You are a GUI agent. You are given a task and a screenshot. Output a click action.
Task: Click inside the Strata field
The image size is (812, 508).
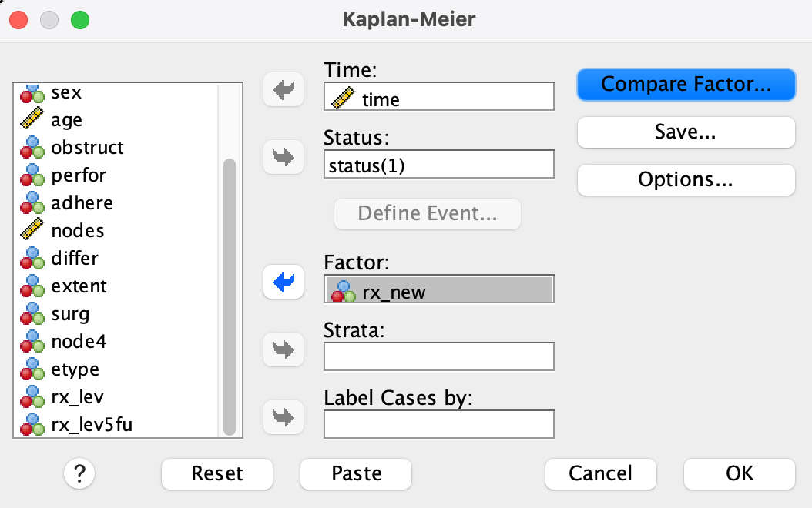point(439,356)
